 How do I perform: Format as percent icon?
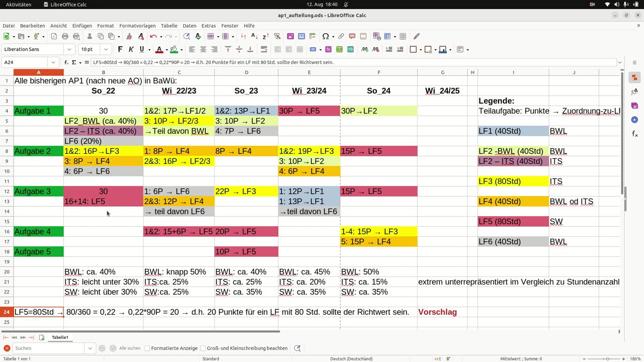(328, 49)
